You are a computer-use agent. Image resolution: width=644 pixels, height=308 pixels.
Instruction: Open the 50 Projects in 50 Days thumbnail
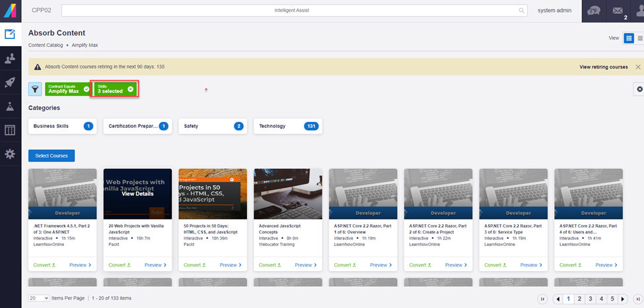click(213, 194)
